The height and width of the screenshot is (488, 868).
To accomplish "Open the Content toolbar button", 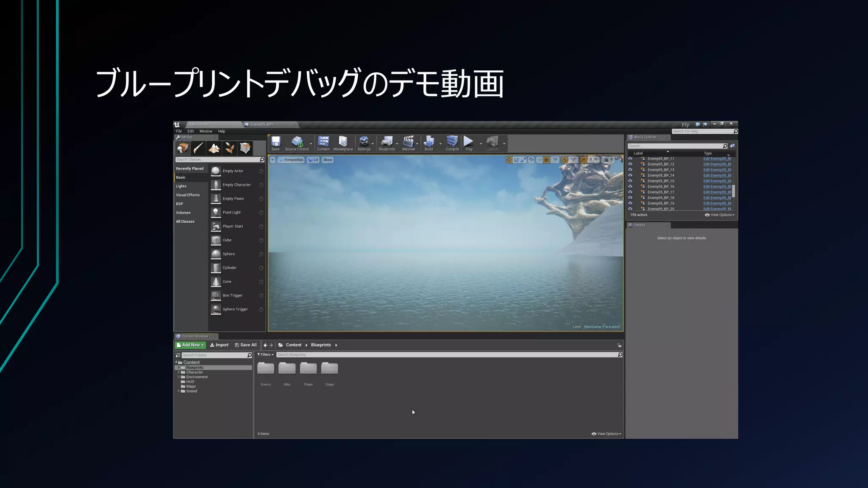I will 323,143.
